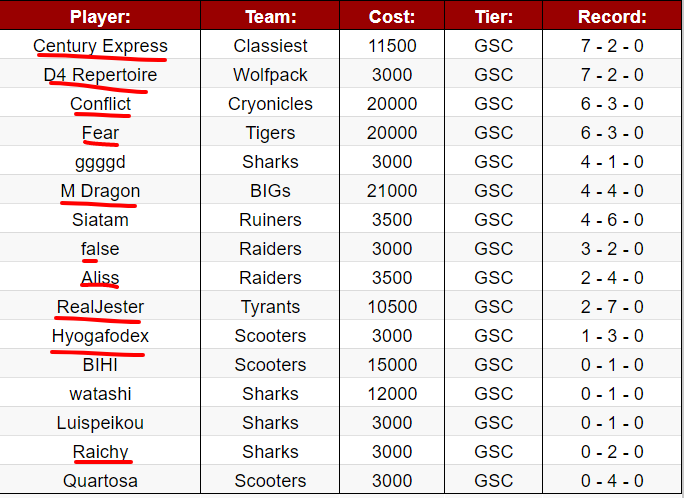Select the Siatam player cell
This screenshot has width=684, height=498.
(x=100, y=220)
